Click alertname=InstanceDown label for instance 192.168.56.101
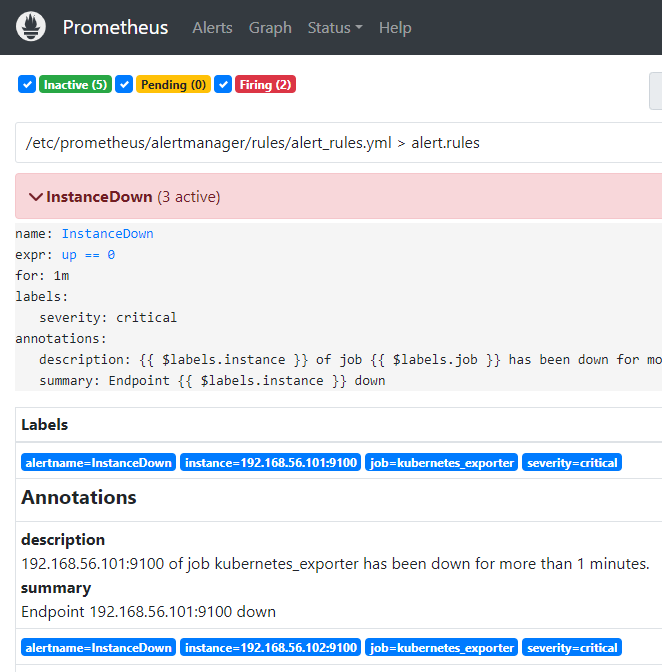This screenshot has width=662, height=672. coord(99,462)
